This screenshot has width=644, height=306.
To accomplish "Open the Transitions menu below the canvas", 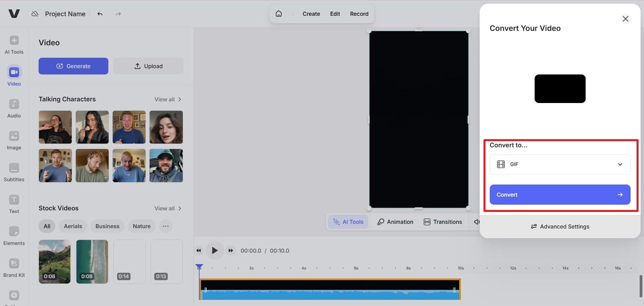I will coord(442,221).
